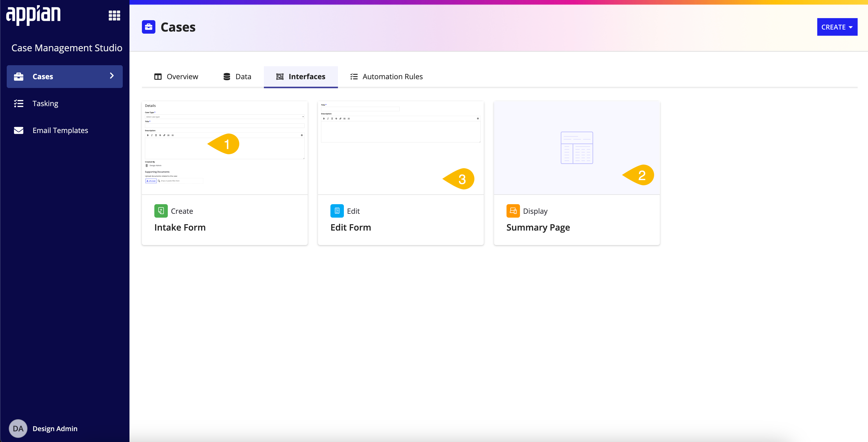Click the Tasking checklist icon
The height and width of the screenshot is (442, 868).
[x=19, y=103]
